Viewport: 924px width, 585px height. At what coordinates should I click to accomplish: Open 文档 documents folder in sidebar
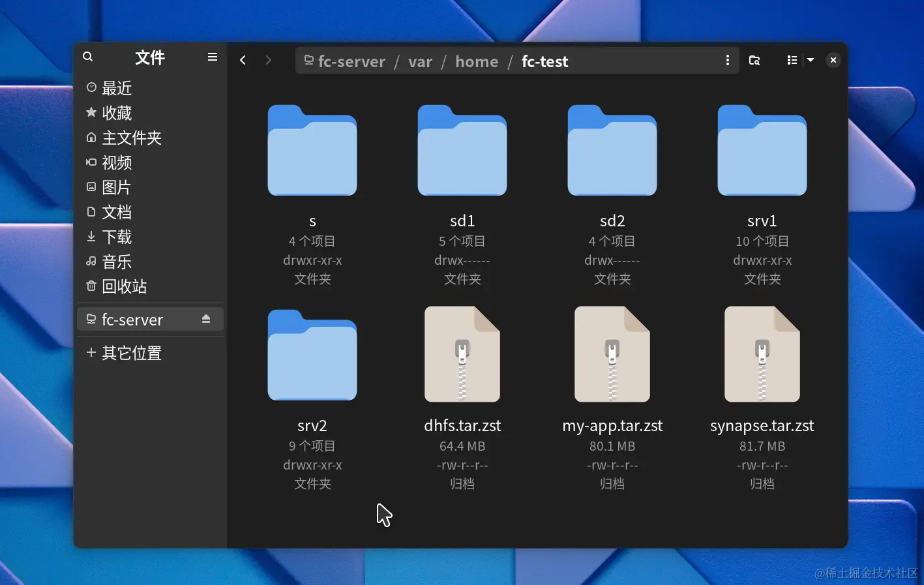150,212
